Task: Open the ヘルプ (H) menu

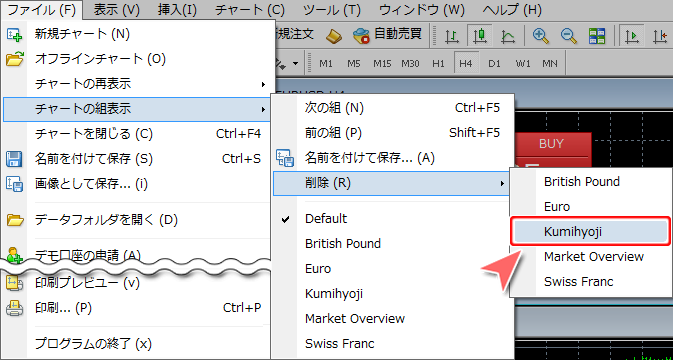Action: (512, 9)
